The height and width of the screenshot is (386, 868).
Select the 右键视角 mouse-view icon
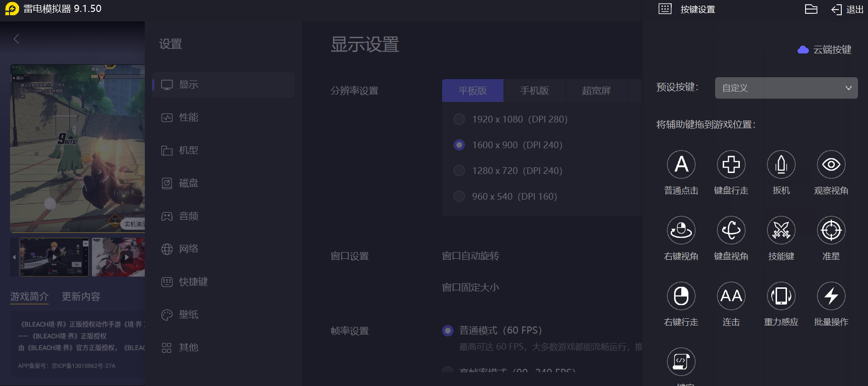(681, 230)
